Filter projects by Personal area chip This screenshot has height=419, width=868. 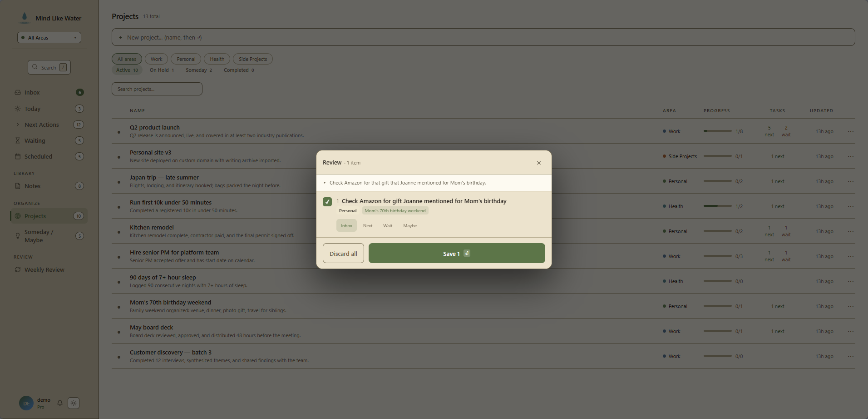[186, 59]
